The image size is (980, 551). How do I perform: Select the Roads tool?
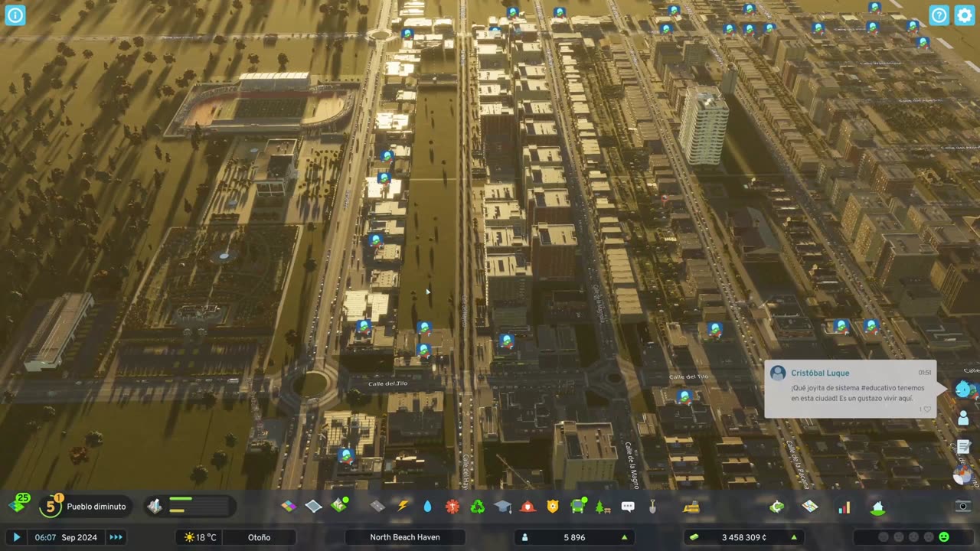(x=377, y=506)
